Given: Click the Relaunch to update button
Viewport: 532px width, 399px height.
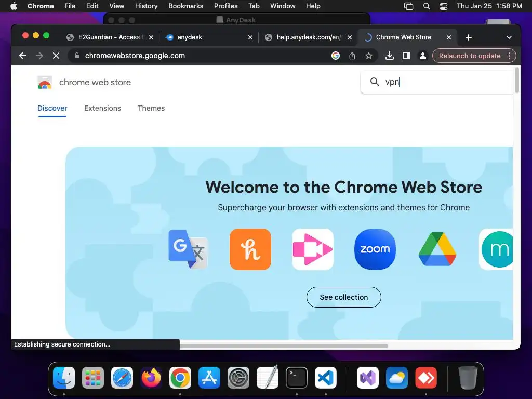Looking at the screenshot, I should pyautogui.click(x=470, y=56).
